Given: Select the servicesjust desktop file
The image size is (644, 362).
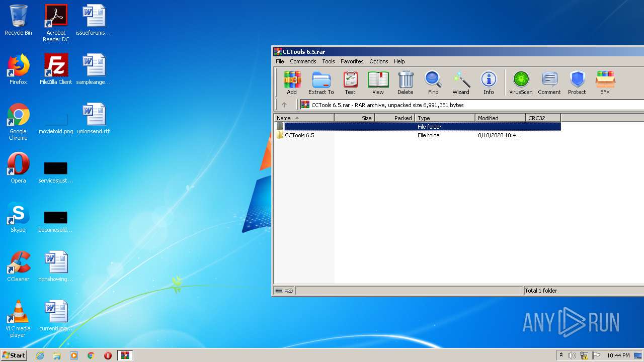Looking at the screenshot, I should pos(56,172).
